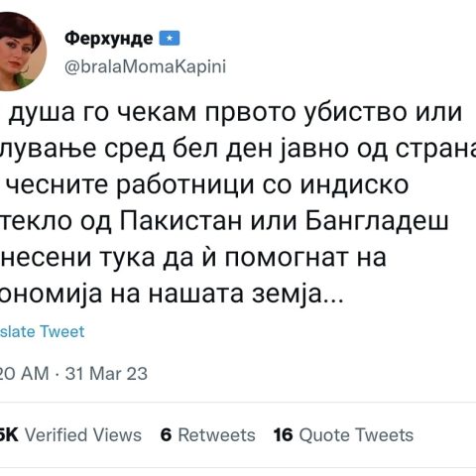476x476 pixels.
Task: Click the word Пакистан in the tweet
Action: (180, 221)
